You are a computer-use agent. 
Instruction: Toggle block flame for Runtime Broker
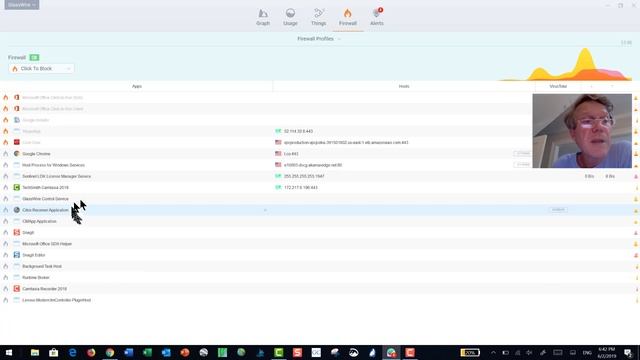(6, 278)
